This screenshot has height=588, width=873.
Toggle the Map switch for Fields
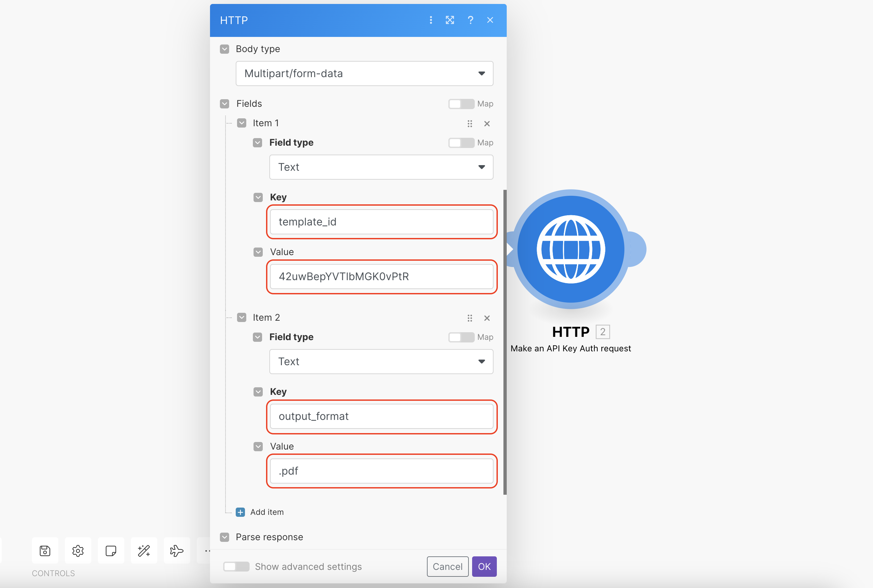(x=461, y=104)
